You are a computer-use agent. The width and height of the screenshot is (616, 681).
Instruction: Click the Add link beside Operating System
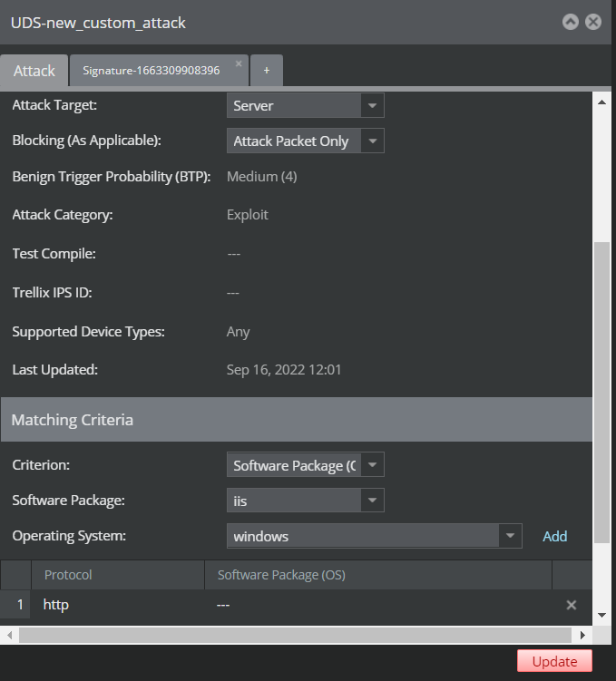point(554,537)
